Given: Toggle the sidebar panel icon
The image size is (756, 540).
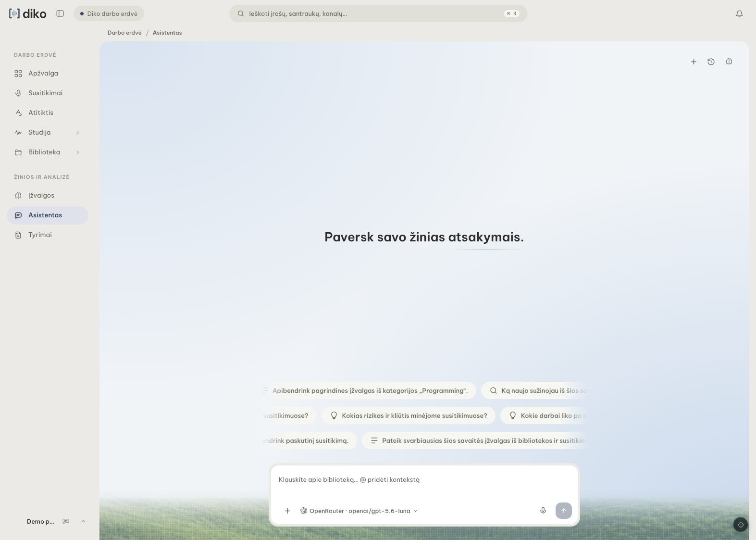Looking at the screenshot, I should point(60,13).
